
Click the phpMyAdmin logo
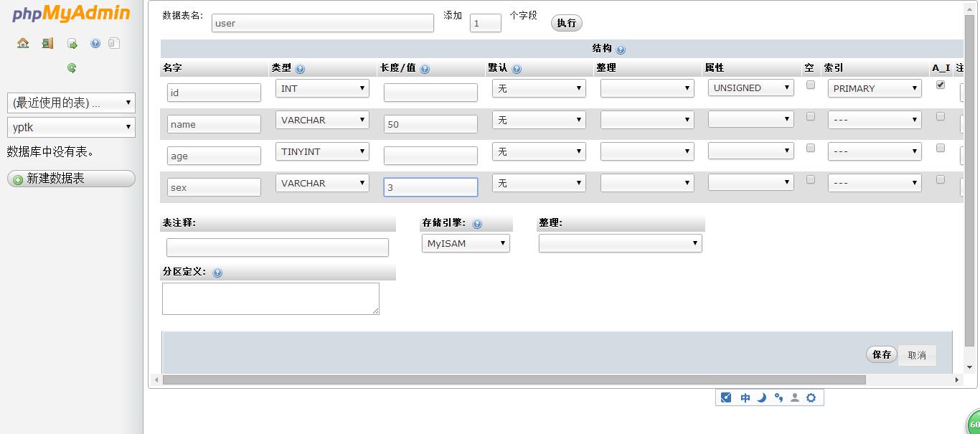point(71,14)
